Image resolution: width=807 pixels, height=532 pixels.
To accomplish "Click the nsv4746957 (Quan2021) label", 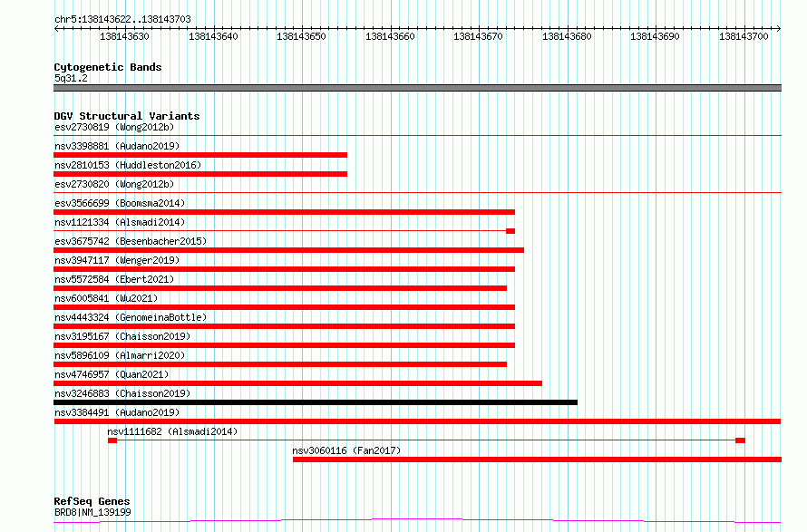I will (x=112, y=374).
